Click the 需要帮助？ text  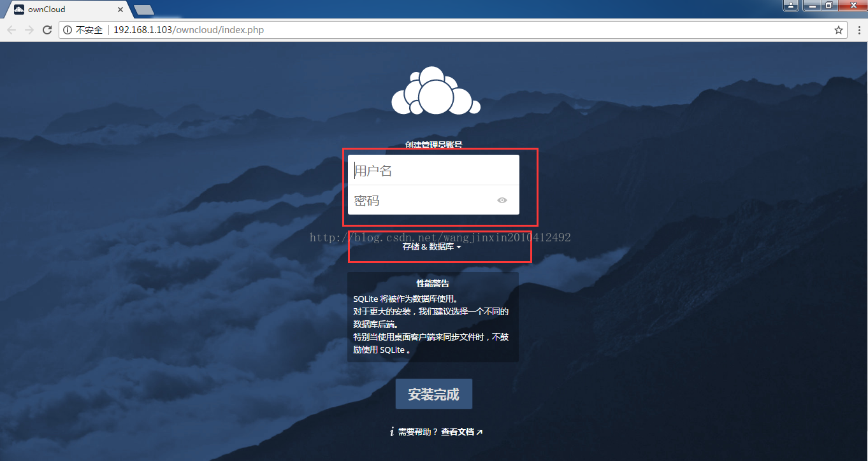point(418,432)
